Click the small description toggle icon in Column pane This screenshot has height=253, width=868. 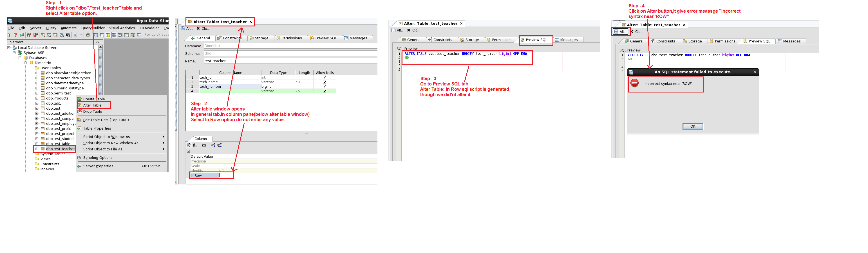click(x=204, y=146)
